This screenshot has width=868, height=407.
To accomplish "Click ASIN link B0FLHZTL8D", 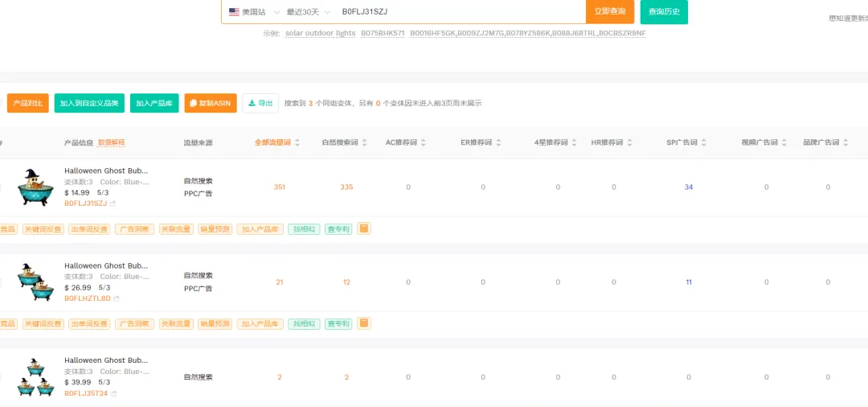I will (88, 298).
